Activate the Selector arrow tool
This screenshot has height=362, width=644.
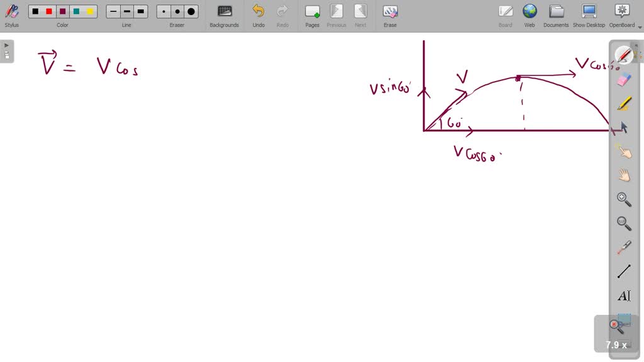pyautogui.click(x=623, y=127)
